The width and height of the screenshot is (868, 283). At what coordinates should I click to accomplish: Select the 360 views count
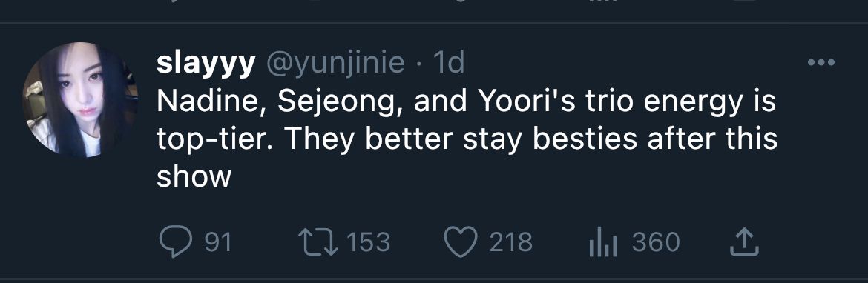656,243
